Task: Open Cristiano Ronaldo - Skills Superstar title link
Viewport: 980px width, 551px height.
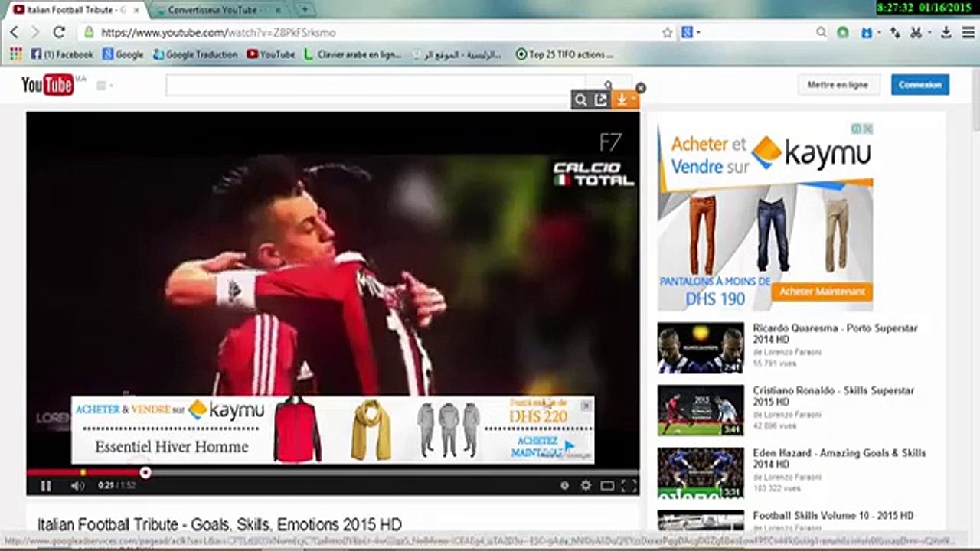Action: point(834,396)
